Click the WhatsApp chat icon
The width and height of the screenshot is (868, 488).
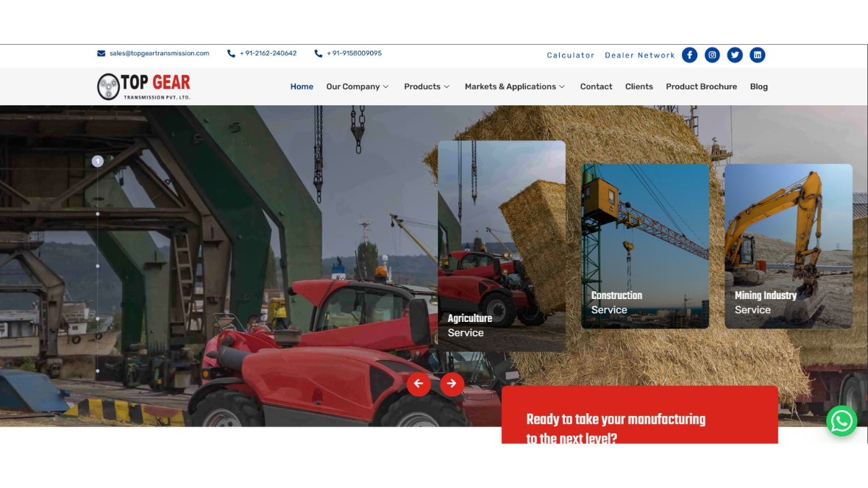pyautogui.click(x=842, y=421)
